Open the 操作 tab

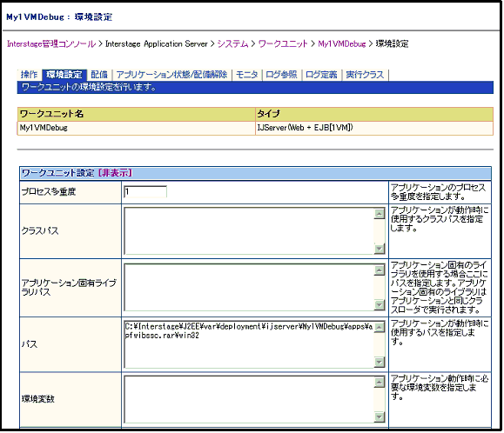(29, 75)
